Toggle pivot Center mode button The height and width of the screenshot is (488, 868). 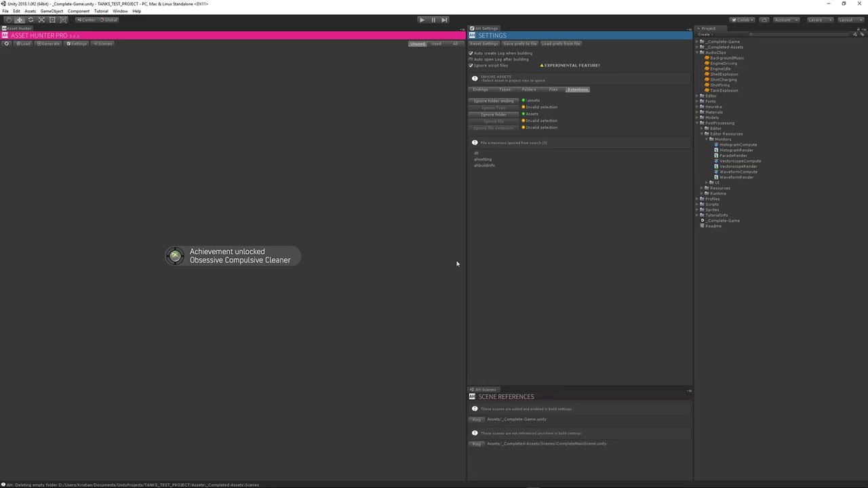[87, 20]
